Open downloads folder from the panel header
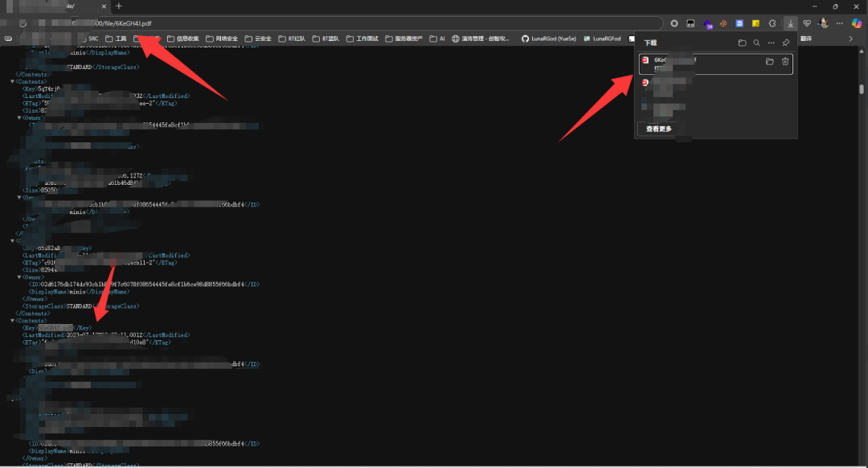The image size is (868, 468). (743, 43)
